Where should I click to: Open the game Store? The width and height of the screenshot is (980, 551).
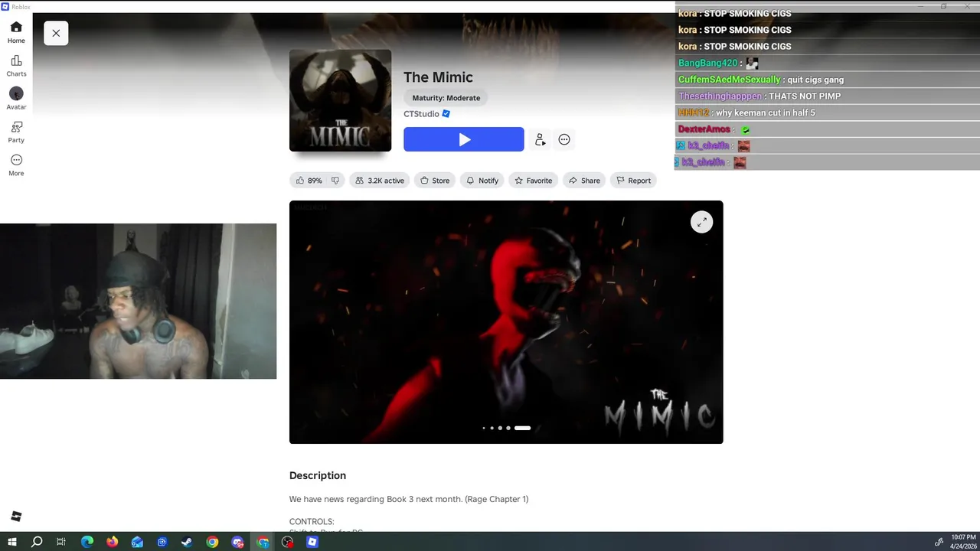pos(435,181)
